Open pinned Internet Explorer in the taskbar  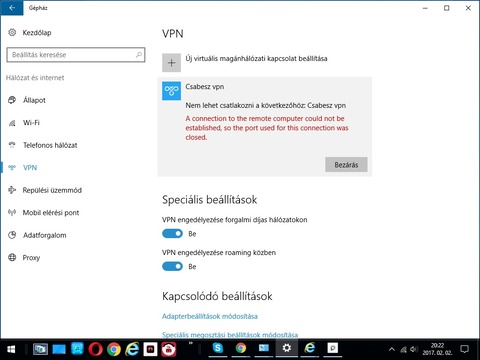tap(132, 349)
